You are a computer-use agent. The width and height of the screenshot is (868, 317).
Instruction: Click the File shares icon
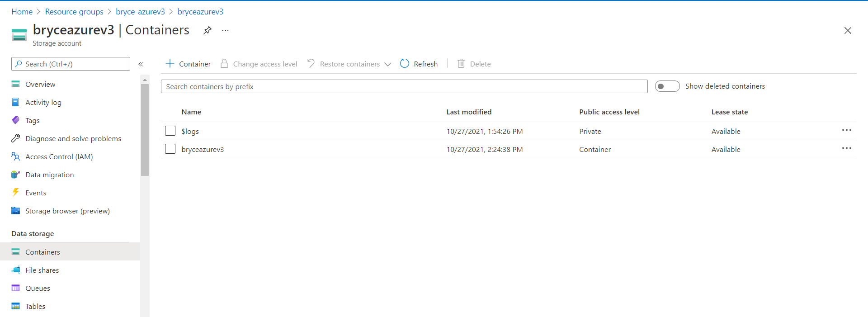click(x=16, y=270)
